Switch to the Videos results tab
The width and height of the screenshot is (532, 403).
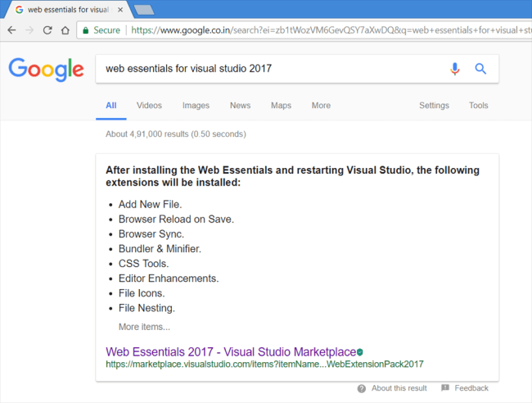coord(149,106)
